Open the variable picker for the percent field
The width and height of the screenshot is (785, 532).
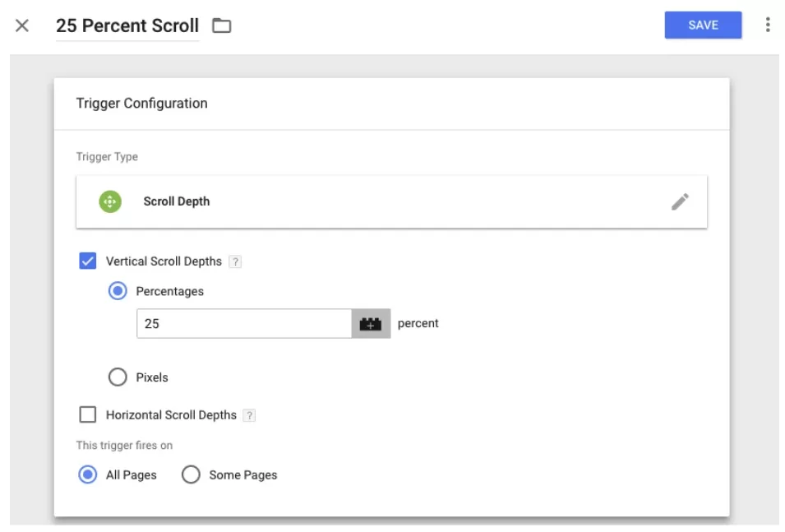point(369,323)
